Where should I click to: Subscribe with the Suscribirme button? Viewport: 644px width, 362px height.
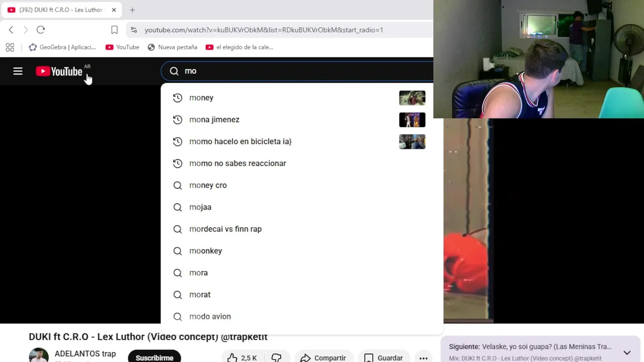[x=154, y=357]
